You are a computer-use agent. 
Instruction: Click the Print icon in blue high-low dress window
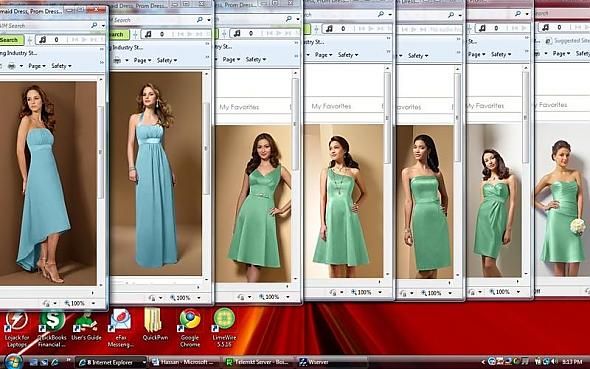tap(12, 66)
